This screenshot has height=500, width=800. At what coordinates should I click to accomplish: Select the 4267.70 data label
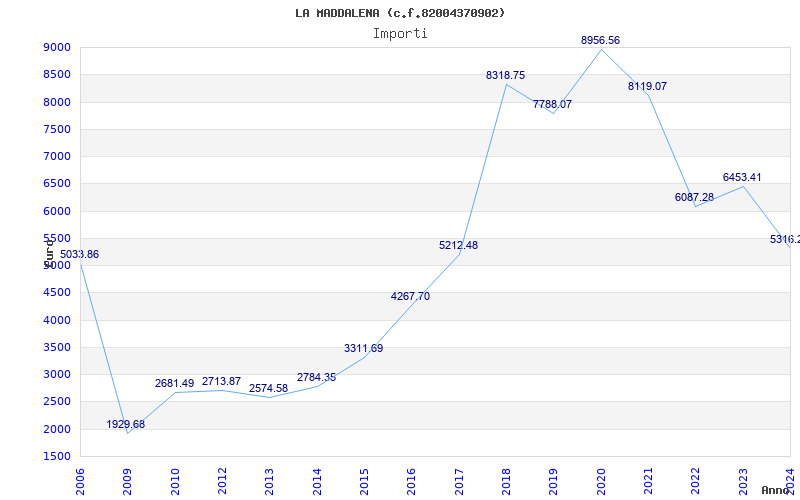410,296
